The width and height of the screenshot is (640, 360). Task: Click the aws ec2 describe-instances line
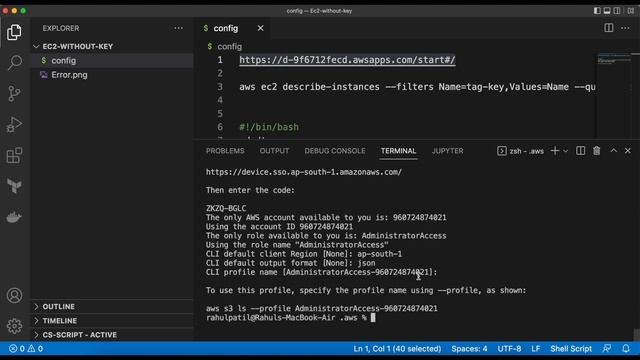417,87
